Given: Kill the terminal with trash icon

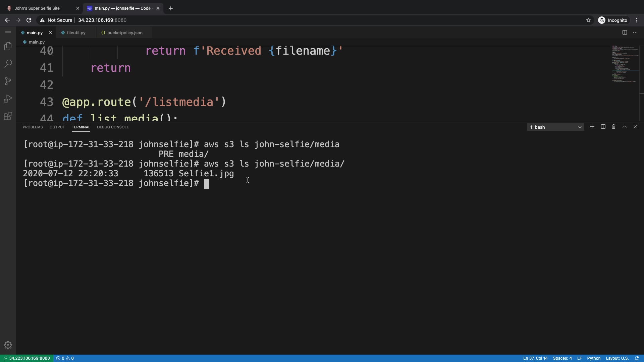Looking at the screenshot, I should point(613,127).
